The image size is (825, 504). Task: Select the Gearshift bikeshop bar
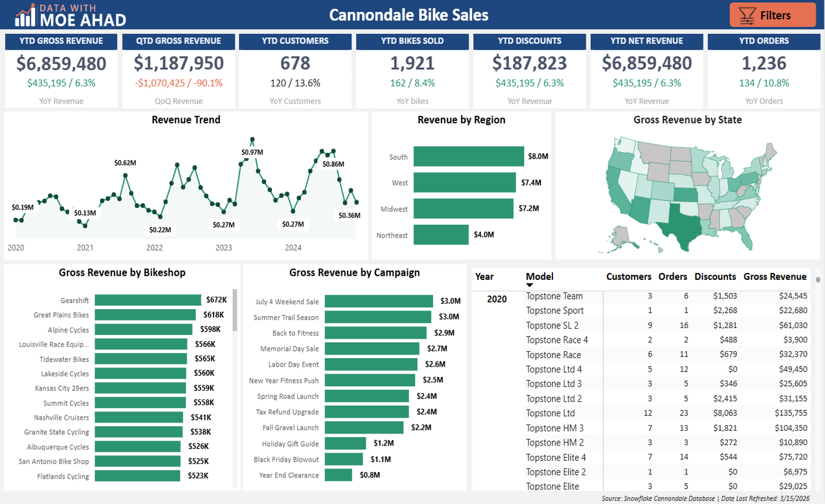(x=148, y=300)
